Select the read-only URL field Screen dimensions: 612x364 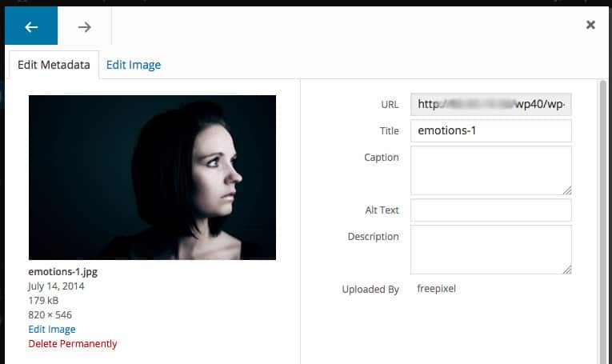click(x=490, y=105)
